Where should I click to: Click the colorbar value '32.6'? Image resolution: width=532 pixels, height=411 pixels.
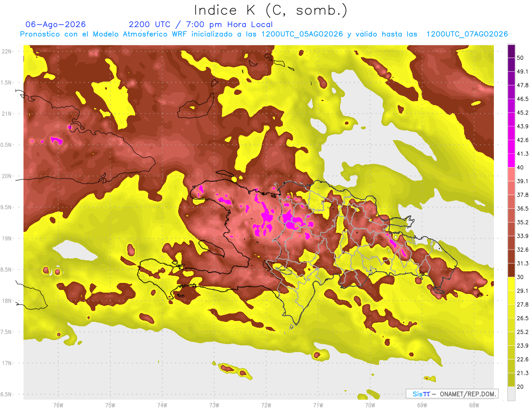click(x=523, y=250)
